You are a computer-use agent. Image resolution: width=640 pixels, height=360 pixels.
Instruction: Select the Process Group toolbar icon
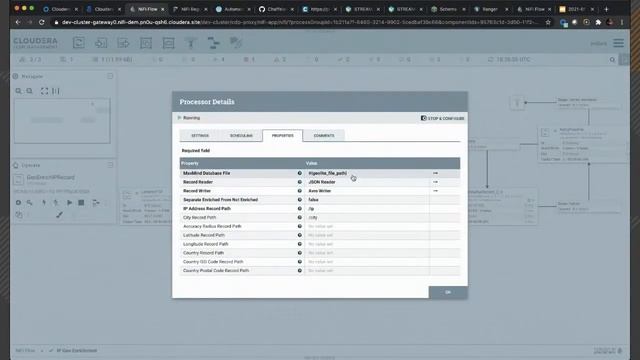[x=146, y=43]
